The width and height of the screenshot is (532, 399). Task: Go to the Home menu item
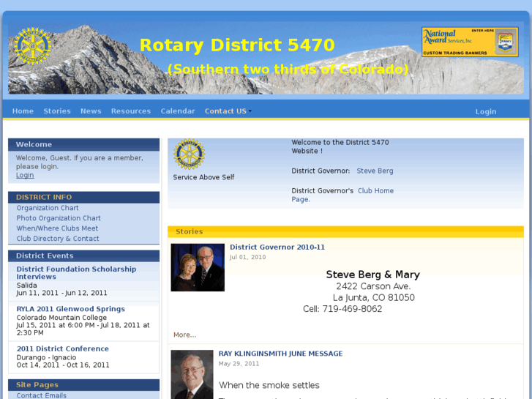click(23, 111)
